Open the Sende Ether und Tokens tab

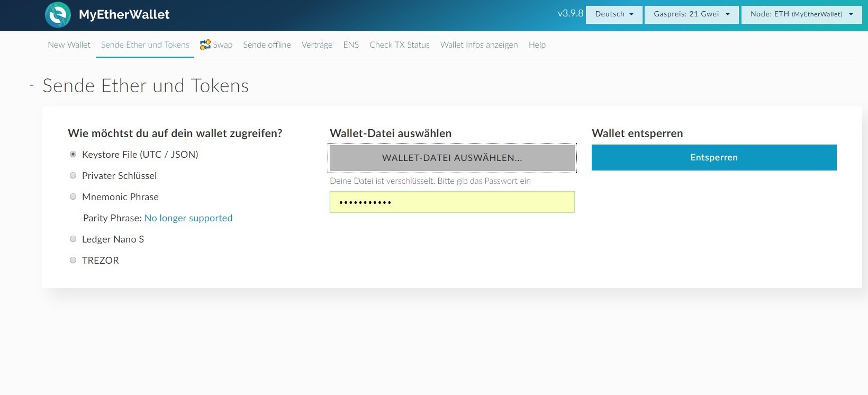pyautogui.click(x=145, y=45)
